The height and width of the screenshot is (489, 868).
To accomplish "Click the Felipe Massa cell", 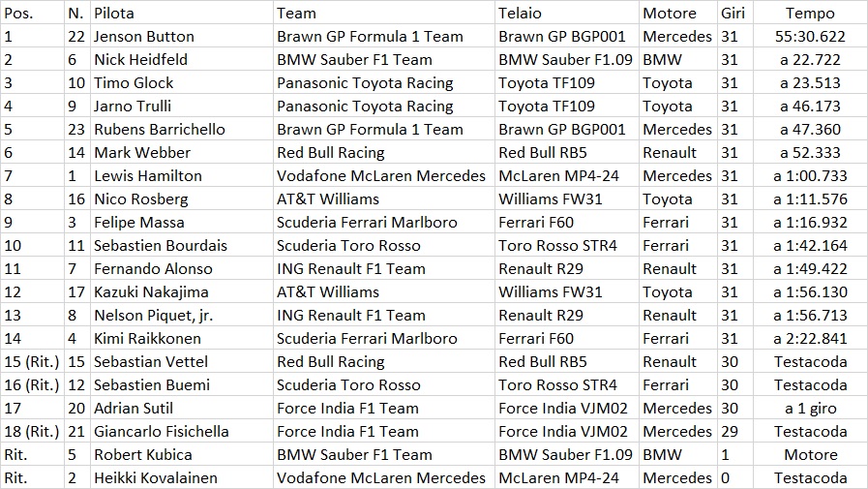I will click(x=182, y=222).
